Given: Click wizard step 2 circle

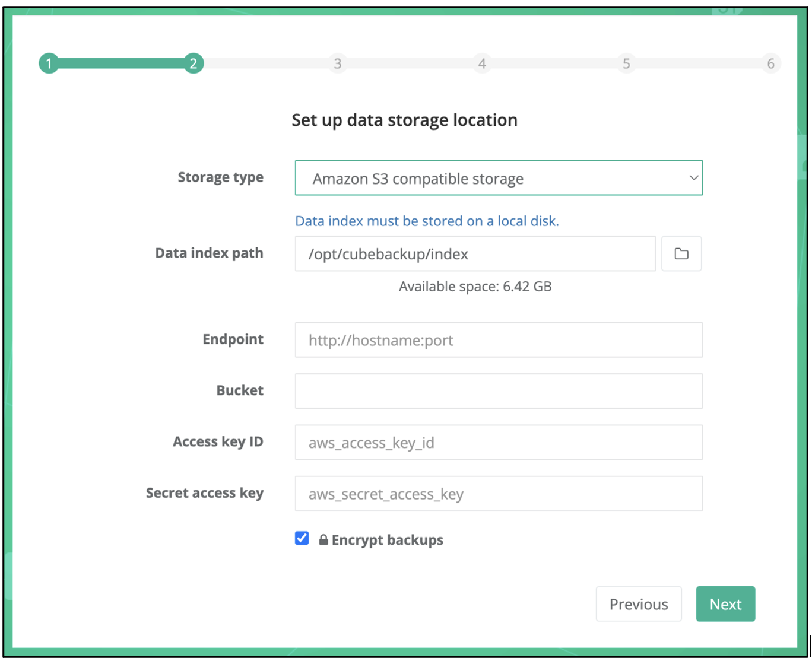Looking at the screenshot, I should 194,63.
